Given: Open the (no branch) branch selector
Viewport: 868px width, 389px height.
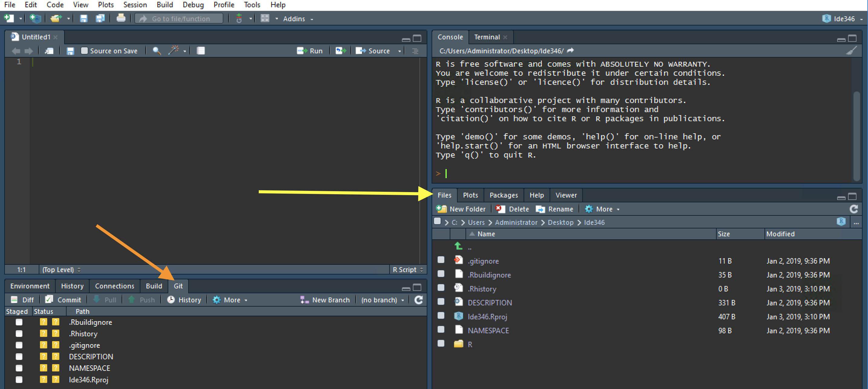Looking at the screenshot, I should 383,300.
